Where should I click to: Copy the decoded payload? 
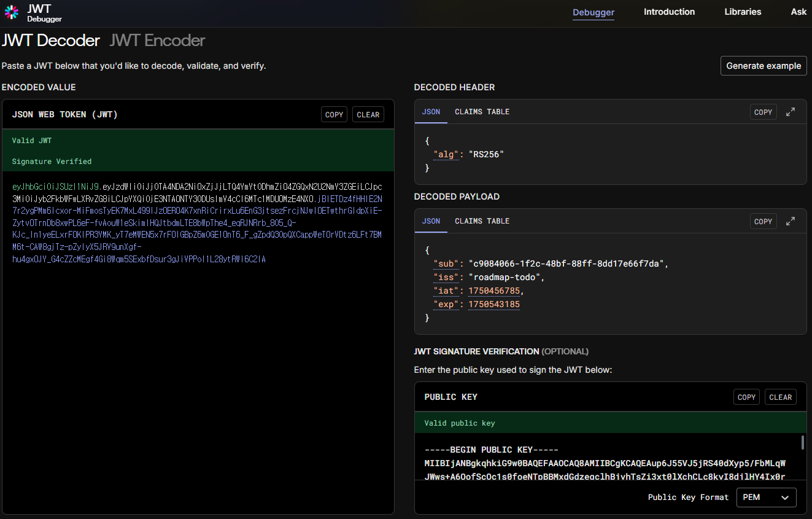763,221
